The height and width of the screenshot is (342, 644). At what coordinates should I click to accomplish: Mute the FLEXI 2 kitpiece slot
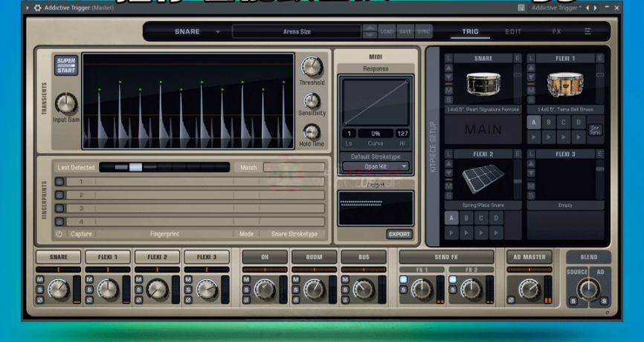click(448, 186)
